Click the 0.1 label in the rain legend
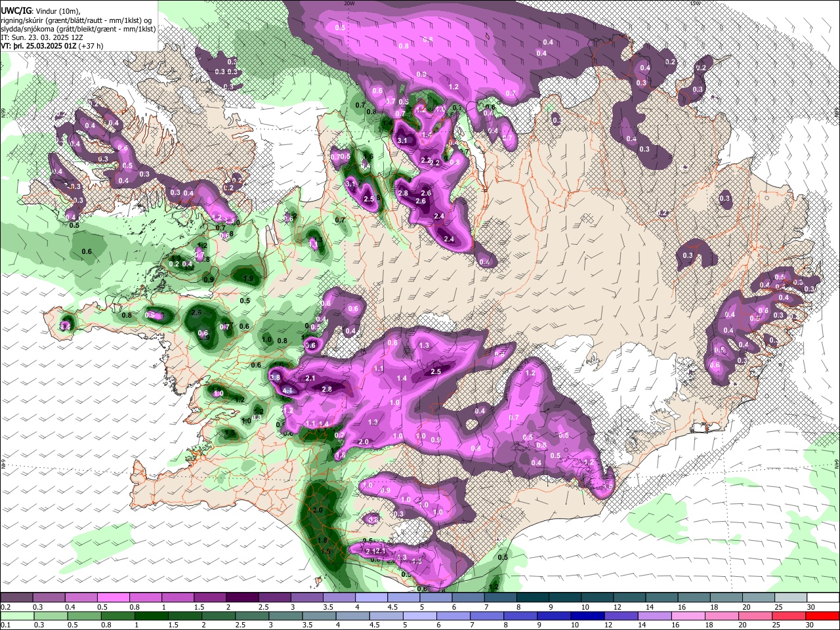 pos(5,624)
